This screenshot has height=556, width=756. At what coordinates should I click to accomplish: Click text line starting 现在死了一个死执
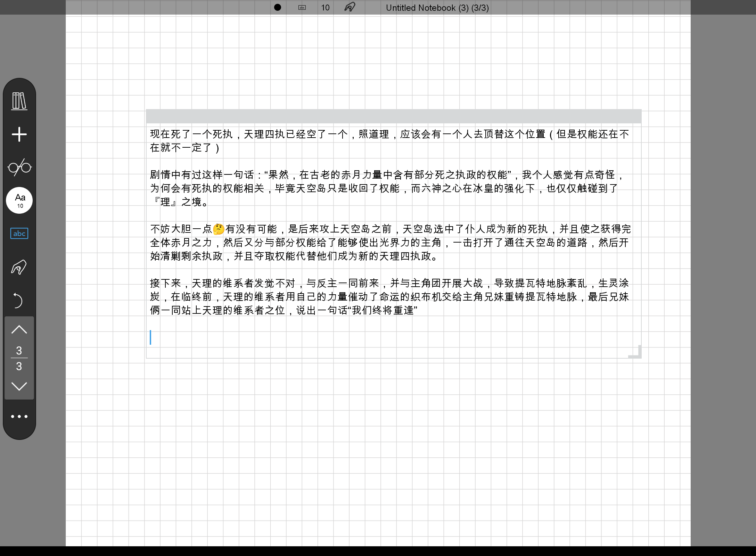[389, 134]
